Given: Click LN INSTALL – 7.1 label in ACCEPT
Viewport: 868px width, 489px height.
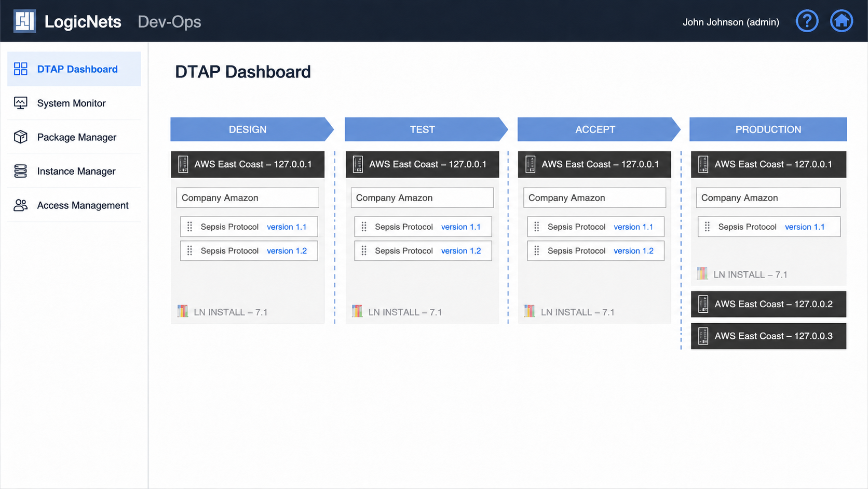Looking at the screenshot, I should (x=577, y=312).
